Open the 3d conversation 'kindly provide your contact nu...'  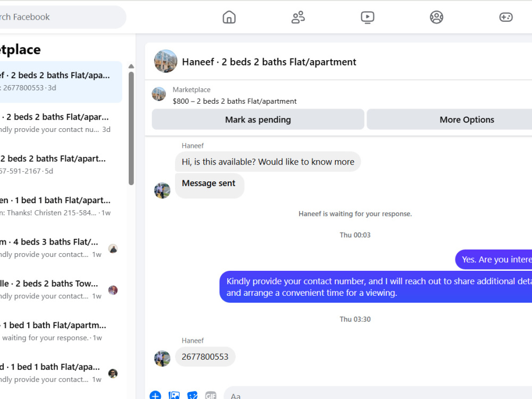61,123
